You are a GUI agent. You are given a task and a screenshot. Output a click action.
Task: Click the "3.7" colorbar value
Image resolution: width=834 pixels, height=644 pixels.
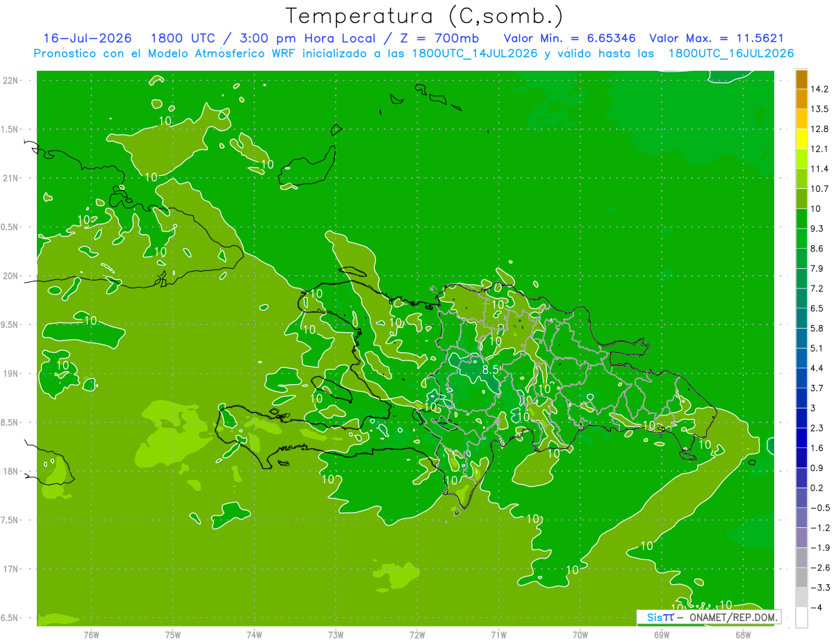click(x=817, y=388)
